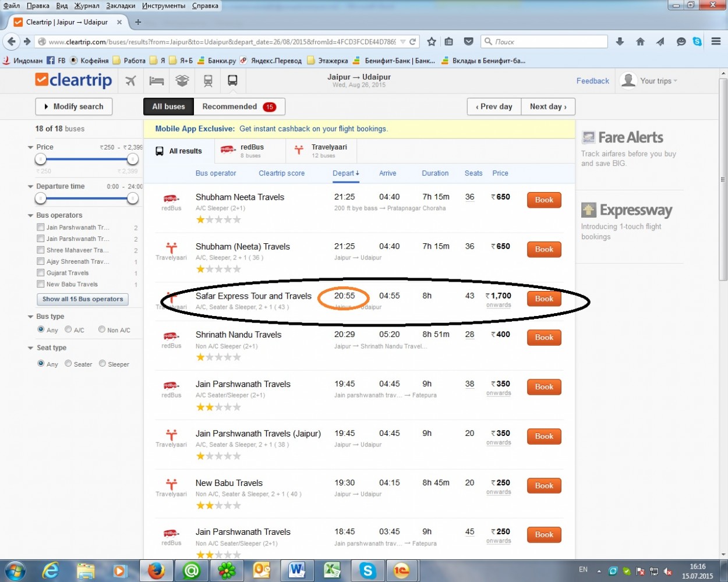Click the buses icon in Cleartrip header
Screen dimensions: 728x582
232,81
